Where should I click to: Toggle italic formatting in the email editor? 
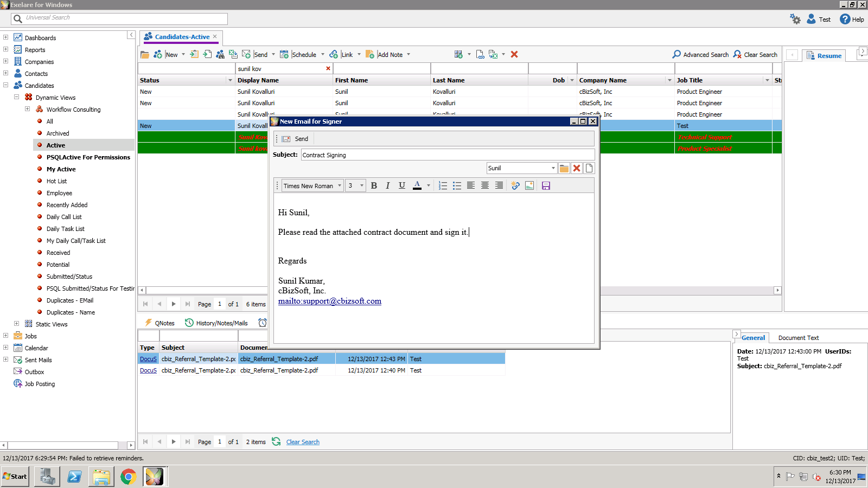[388, 185]
